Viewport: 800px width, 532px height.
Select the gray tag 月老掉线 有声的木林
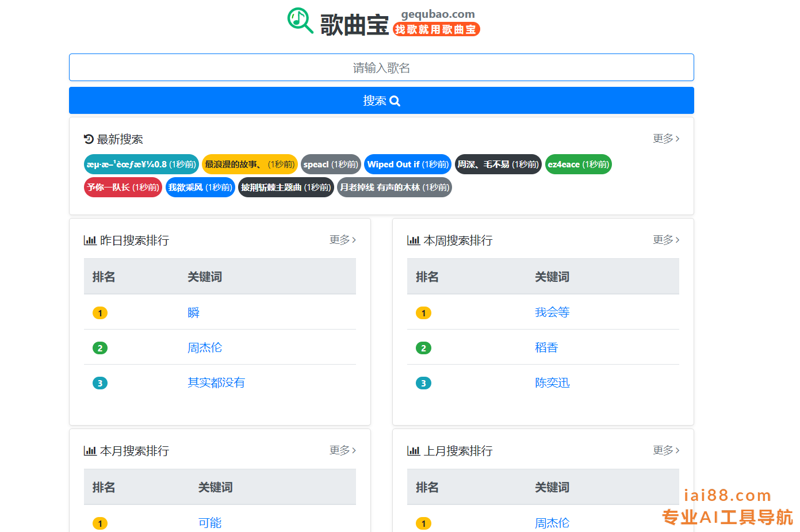395,187
